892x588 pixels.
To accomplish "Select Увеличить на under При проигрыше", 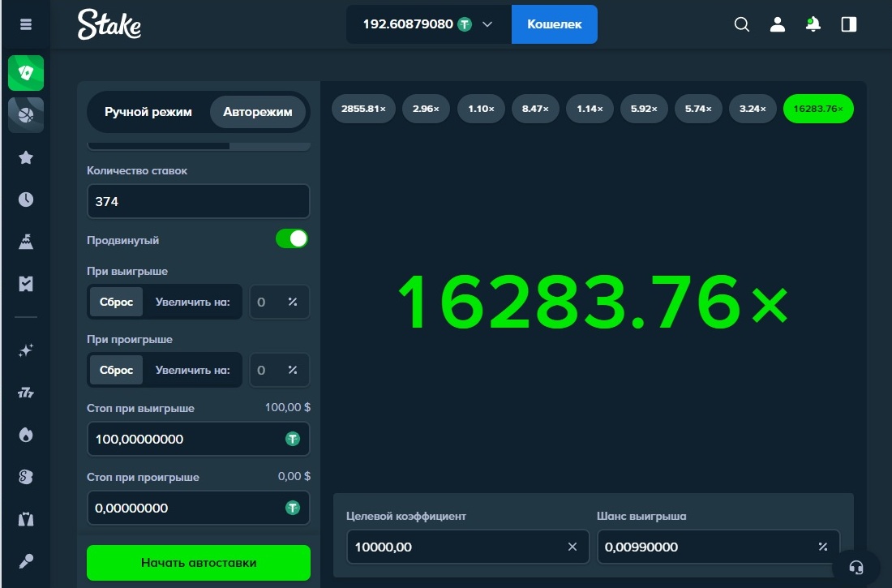I will point(193,370).
